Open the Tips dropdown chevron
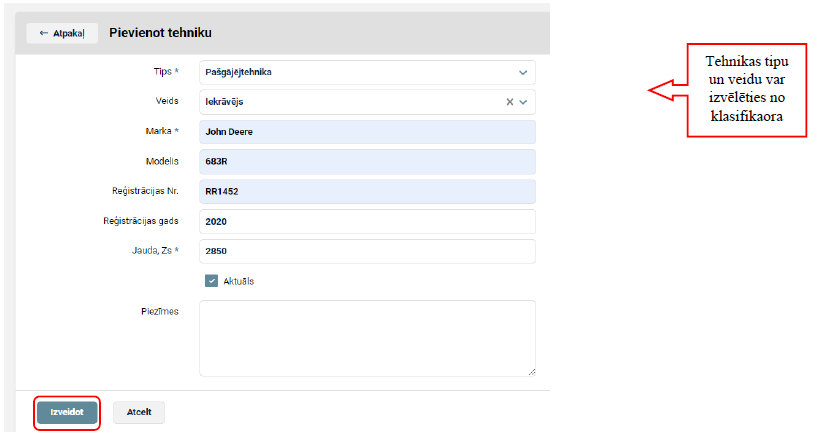 (522, 72)
